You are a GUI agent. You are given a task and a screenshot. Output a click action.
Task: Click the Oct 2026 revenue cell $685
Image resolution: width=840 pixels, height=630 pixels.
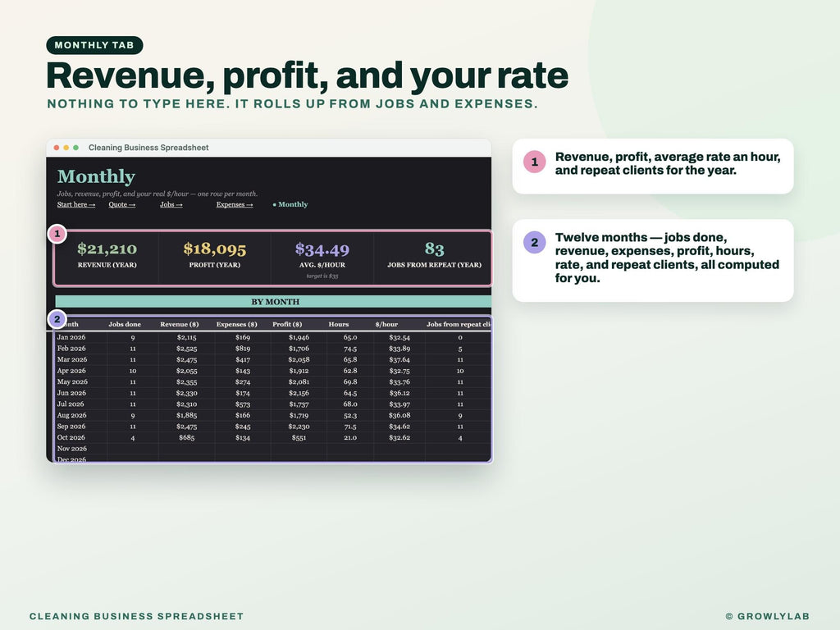click(x=186, y=438)
